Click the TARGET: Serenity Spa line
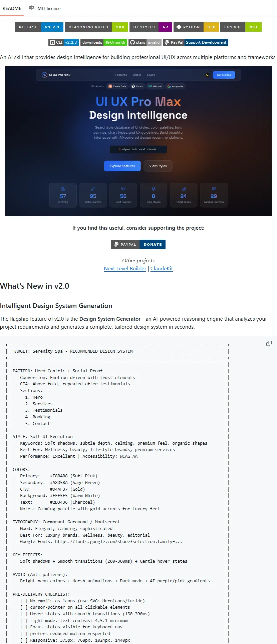This screenshot has height=644, width=277. (73, 351)
